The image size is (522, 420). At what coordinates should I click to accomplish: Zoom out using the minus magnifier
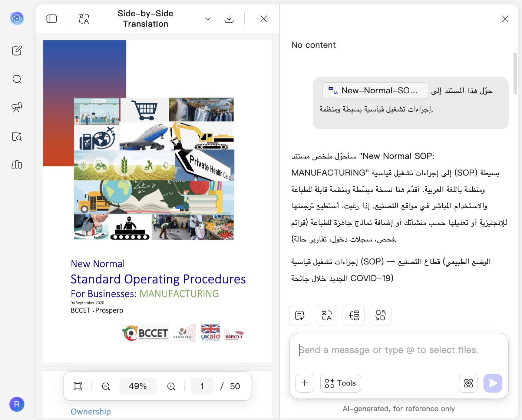pyautogui.click(x=106, y=386)
